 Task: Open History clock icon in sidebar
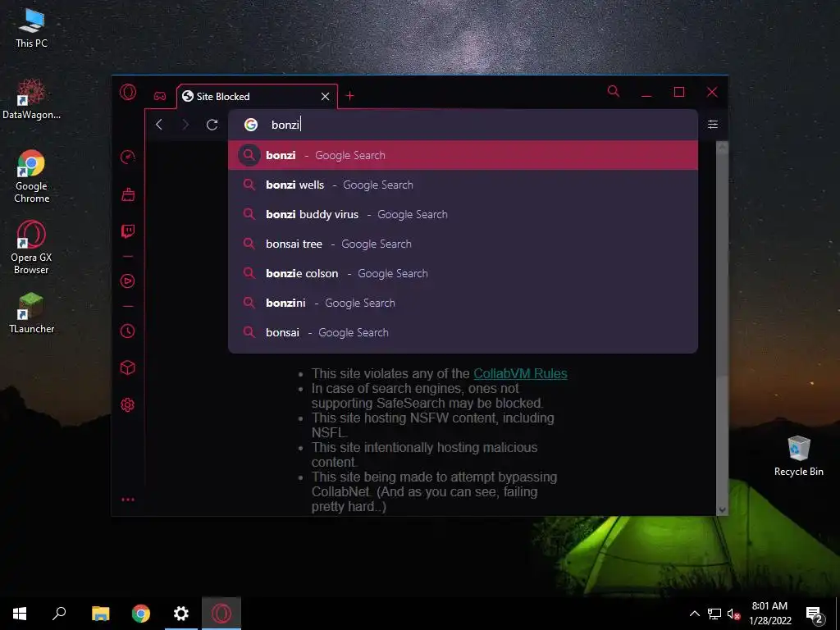(x=127, y=331)
